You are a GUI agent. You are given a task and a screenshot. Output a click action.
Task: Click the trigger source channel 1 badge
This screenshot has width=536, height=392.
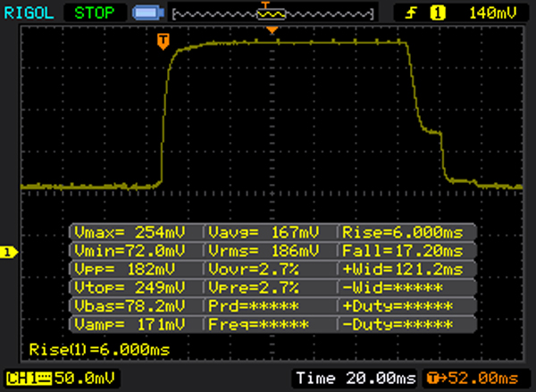[438, 13]
